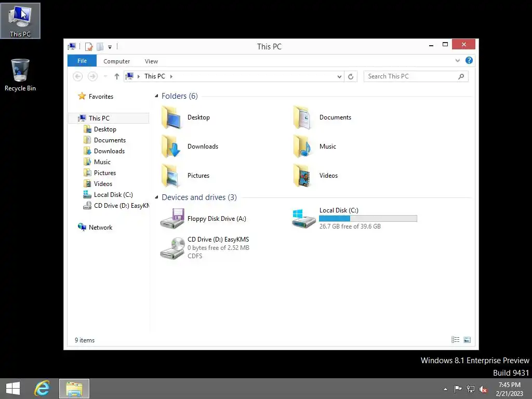The width and height of the screenshot is (532, 399).
Task: Open the Customize Quick Access Toolbar arrow
Action: 110,47
